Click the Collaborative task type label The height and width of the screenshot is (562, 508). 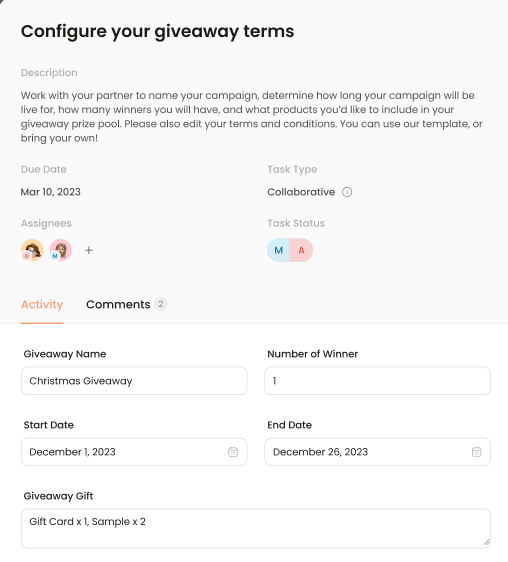click(301, 192)
